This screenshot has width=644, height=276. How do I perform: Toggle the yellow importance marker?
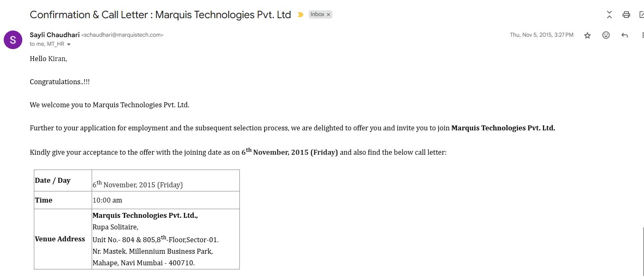tap(301, 15)
